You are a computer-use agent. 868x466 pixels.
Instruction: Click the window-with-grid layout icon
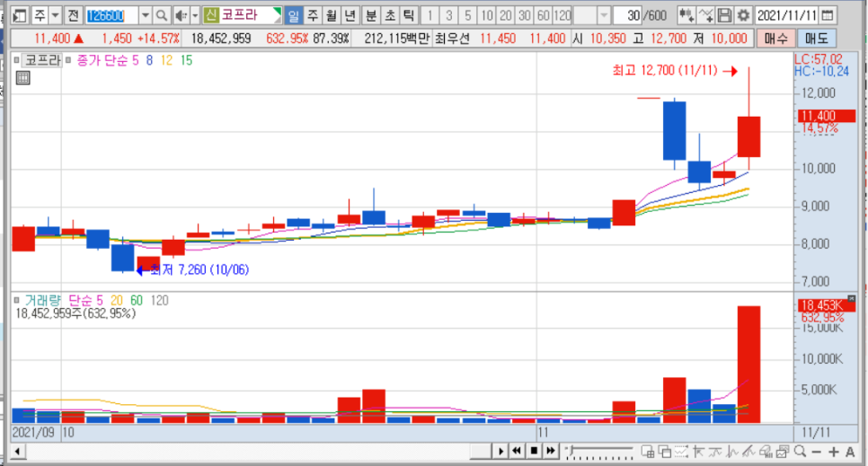point(648,452)
